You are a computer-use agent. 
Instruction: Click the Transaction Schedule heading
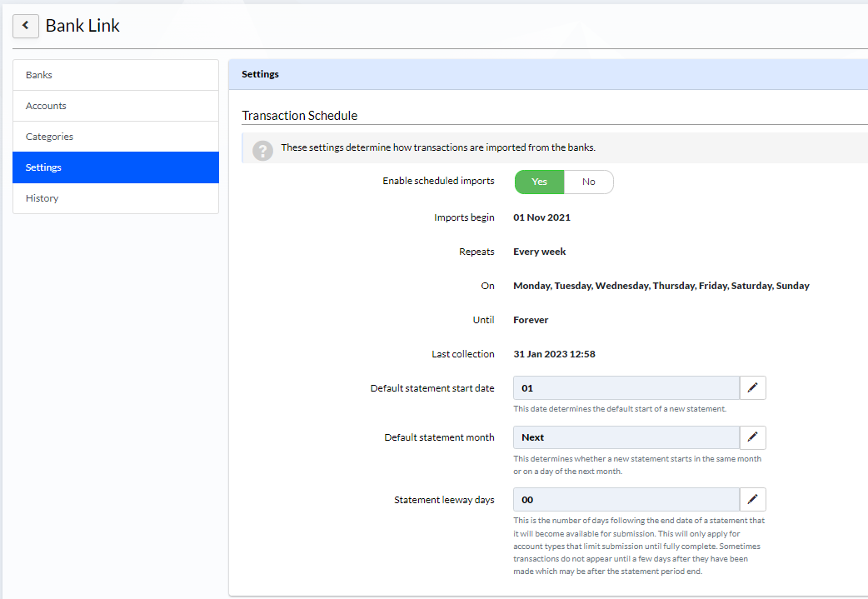(x=300, y=116)
